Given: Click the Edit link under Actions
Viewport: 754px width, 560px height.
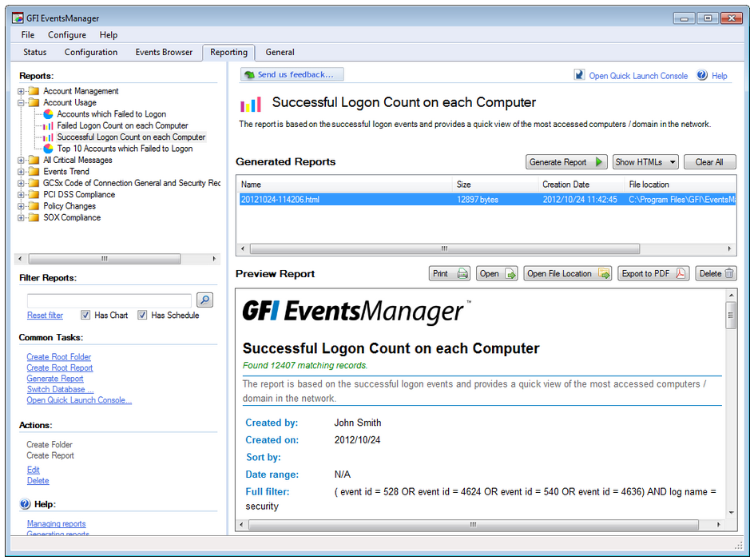Looking at the screenshot, I should (x=34, y=470).
